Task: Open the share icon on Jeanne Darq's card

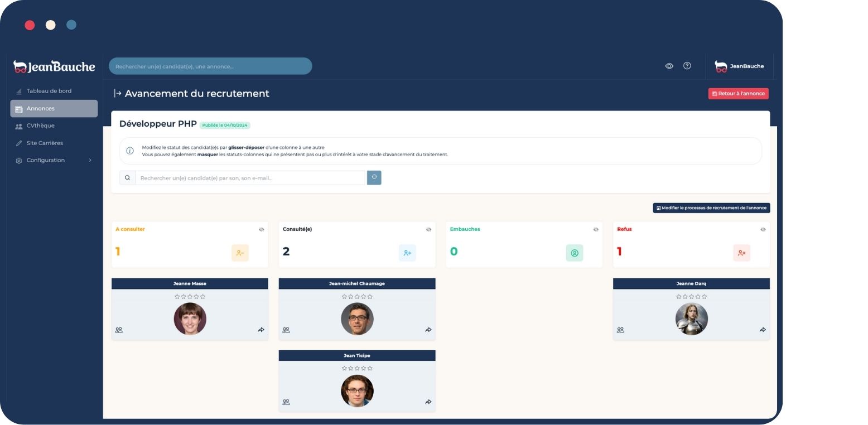Action: 762,330
